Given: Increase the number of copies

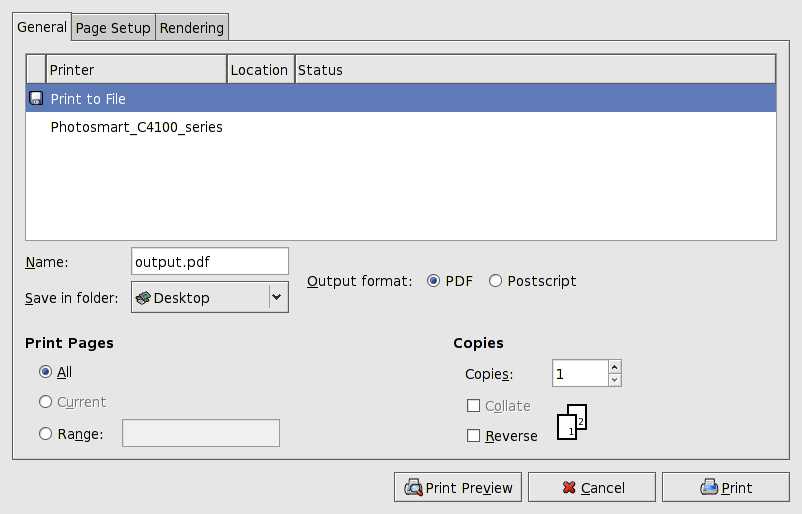Looking at the screenshot, I should (615, 366).
